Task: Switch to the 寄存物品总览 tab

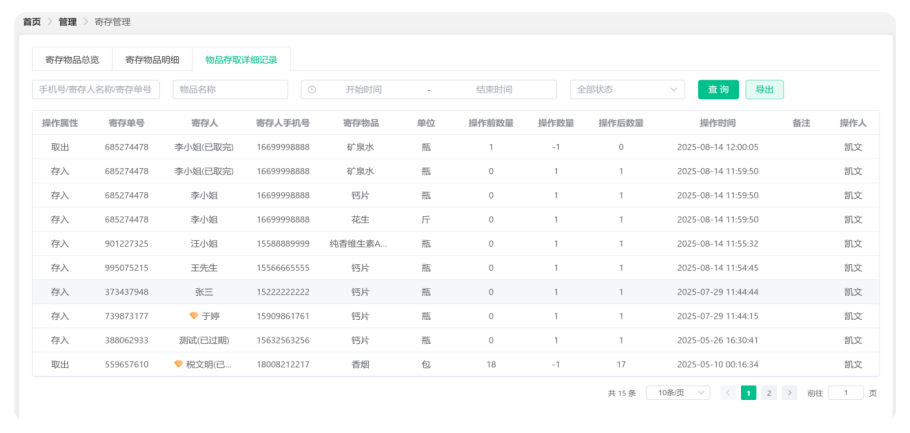Action: (x=72, y=60)
